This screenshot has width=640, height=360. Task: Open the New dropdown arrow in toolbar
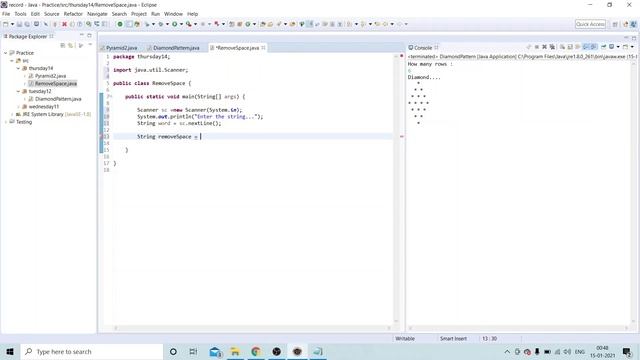coord(12,24)
